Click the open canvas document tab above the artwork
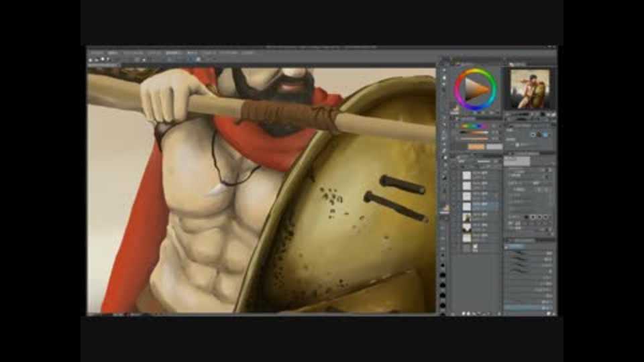Viewport: 644px width, 362px height. pyautogui.click(x=105, y=65)
